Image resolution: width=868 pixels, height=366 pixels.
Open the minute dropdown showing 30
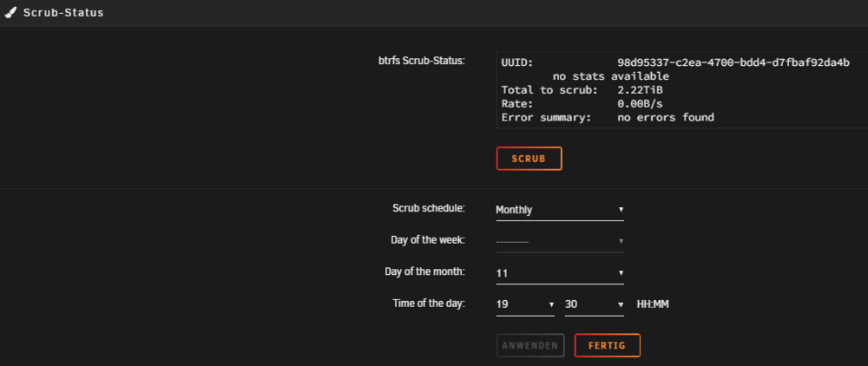[594, 304]
